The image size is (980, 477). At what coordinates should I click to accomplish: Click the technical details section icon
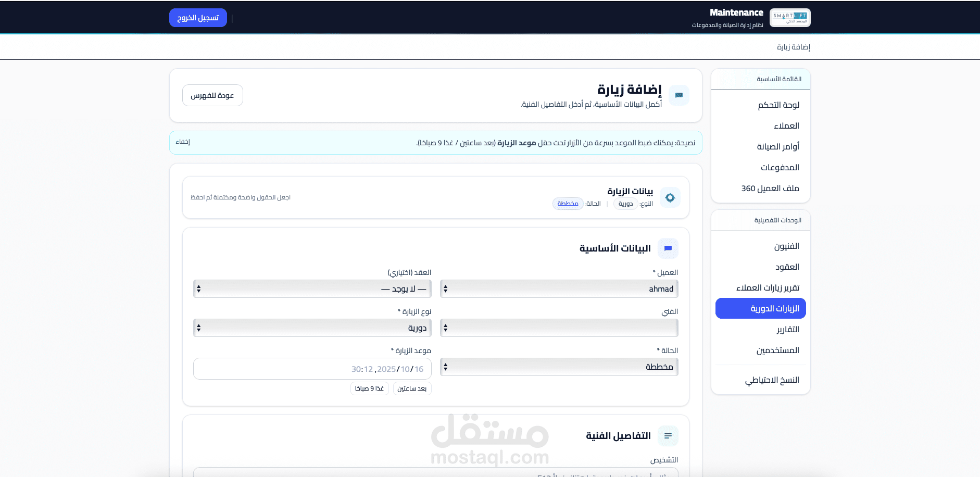click(668, 436)
